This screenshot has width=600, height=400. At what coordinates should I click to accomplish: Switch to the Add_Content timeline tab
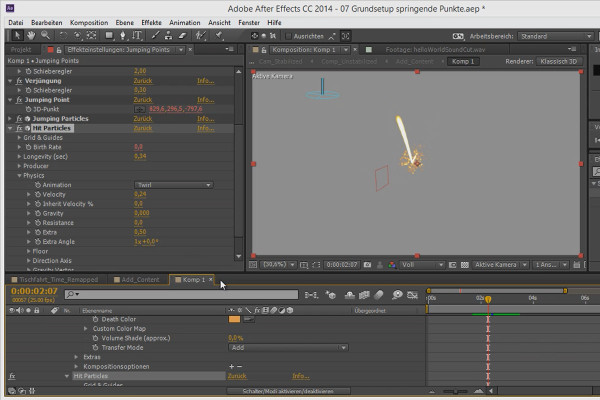(x=137, y=280)
